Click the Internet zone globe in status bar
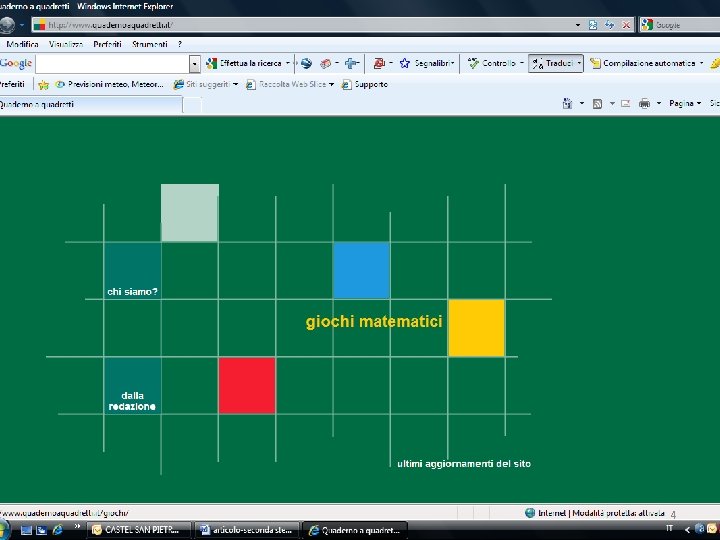The width and height of the screenshot is (720, 540). (530, 513)
